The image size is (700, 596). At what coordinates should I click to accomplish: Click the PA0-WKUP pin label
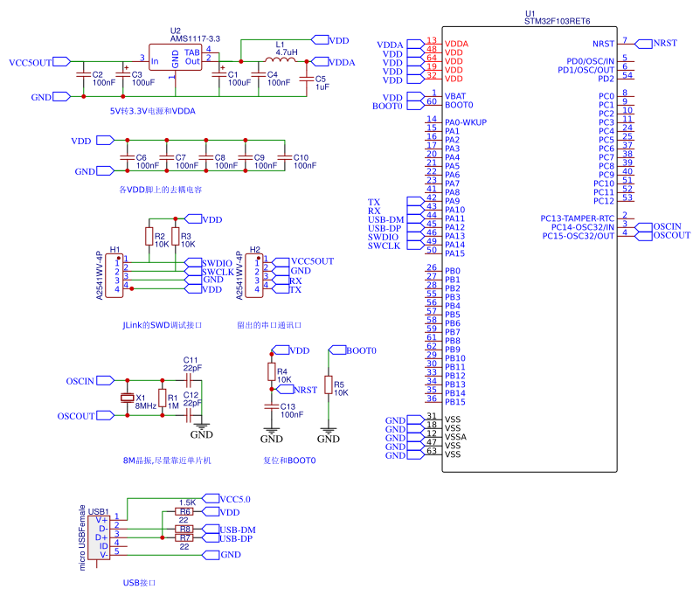coord(466,122)
